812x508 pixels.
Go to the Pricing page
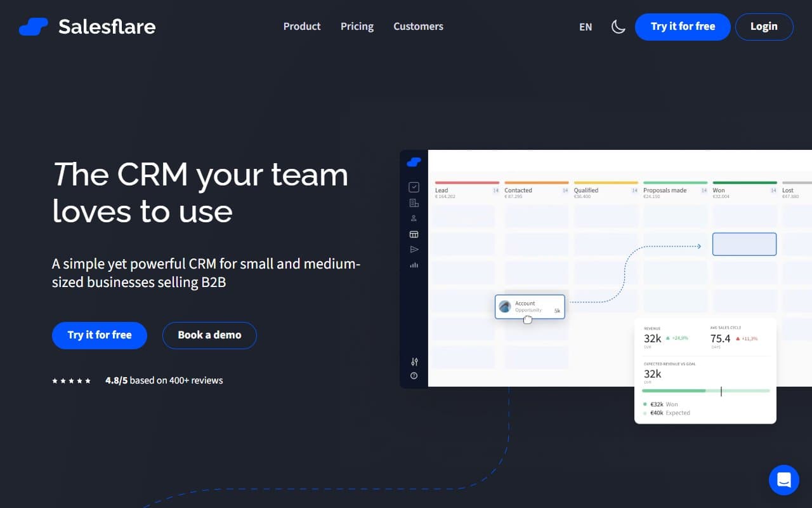point(357,26)
